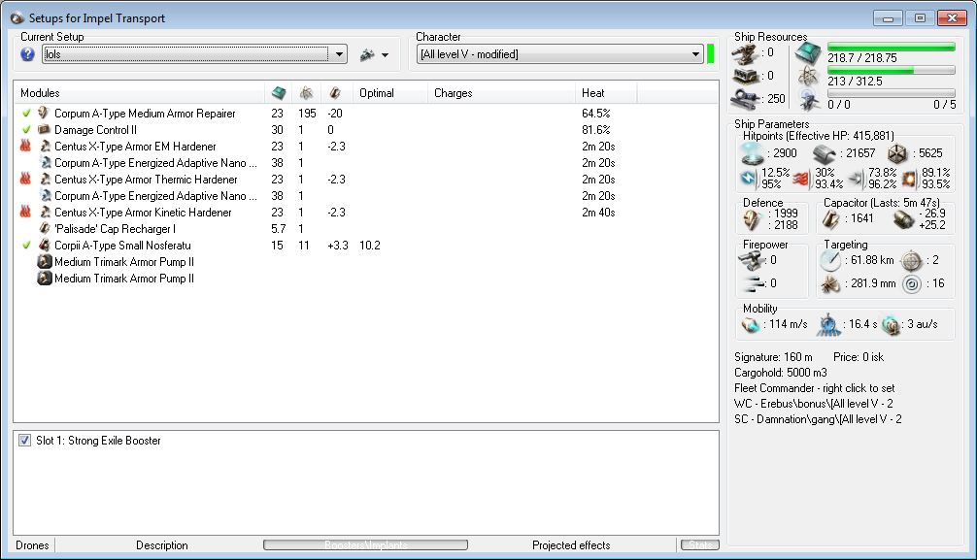This screenshot has height=560, width=977.
Task: Click the drone bay icon beside 0 / 0
Action: tap(809, 100)
